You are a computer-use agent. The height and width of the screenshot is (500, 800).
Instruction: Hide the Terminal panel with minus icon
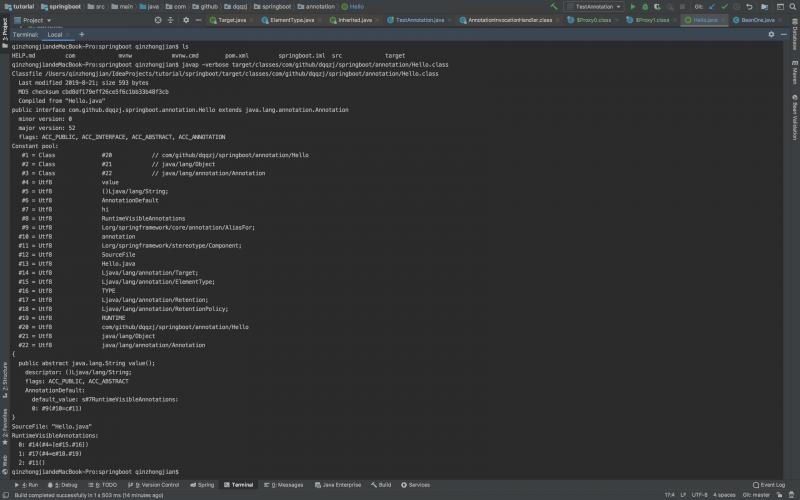(784, 34)
